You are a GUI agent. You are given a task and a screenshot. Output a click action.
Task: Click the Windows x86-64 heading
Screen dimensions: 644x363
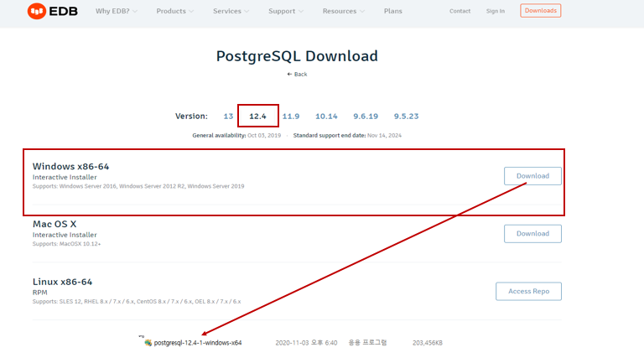coord(70,166)
